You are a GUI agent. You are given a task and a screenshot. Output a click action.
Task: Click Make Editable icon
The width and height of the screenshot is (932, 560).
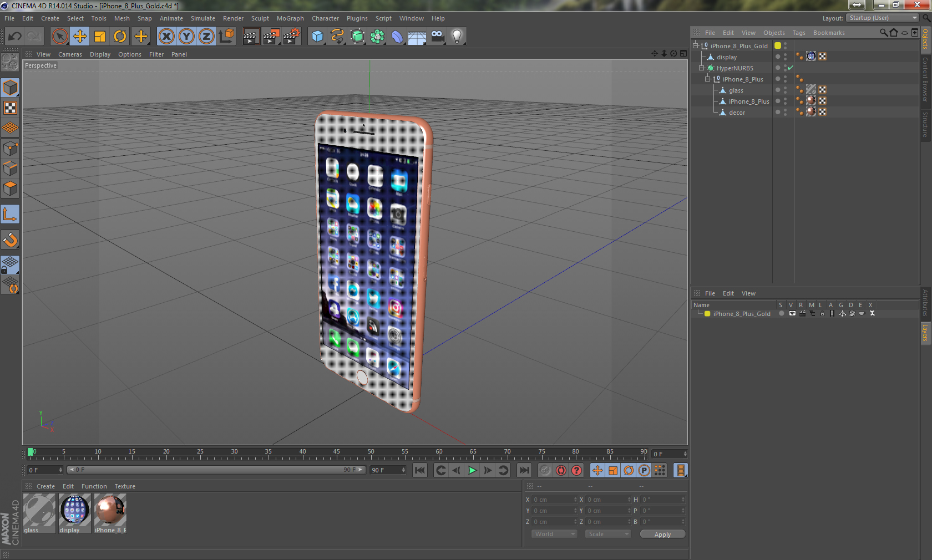tap(10, 62)
